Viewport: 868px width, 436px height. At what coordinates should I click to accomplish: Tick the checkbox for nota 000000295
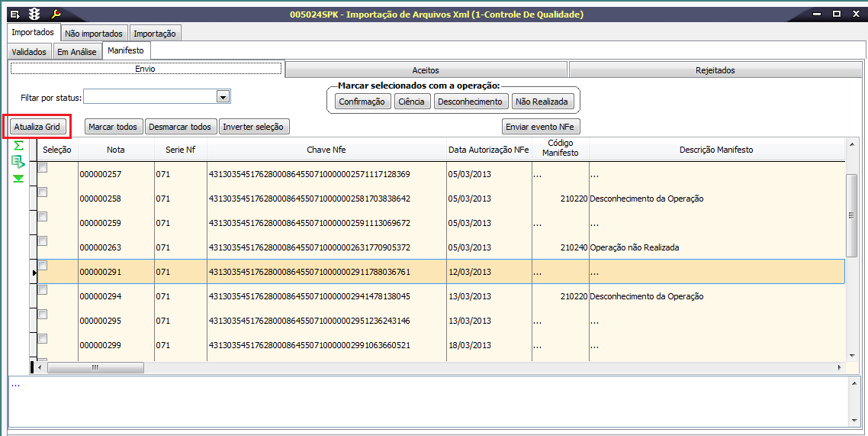(42, 314)
